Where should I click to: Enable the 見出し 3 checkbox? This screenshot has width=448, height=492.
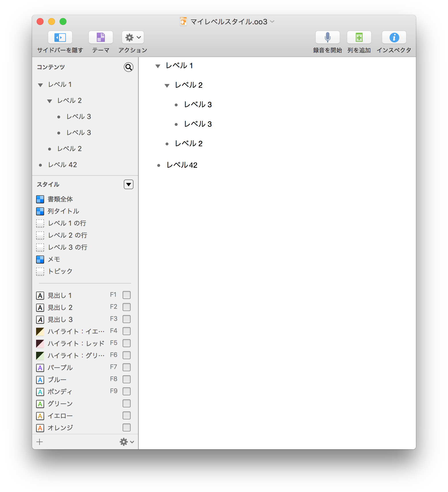click(x=127, y=319)
